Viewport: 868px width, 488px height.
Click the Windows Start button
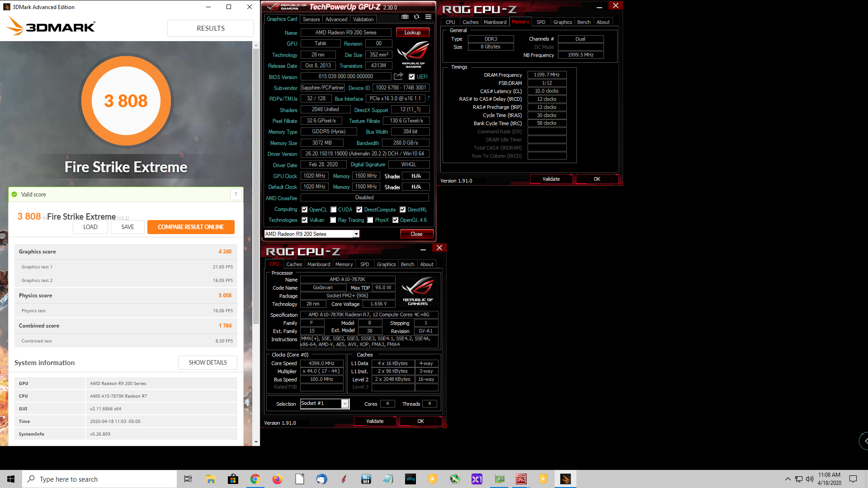[11, 479]
